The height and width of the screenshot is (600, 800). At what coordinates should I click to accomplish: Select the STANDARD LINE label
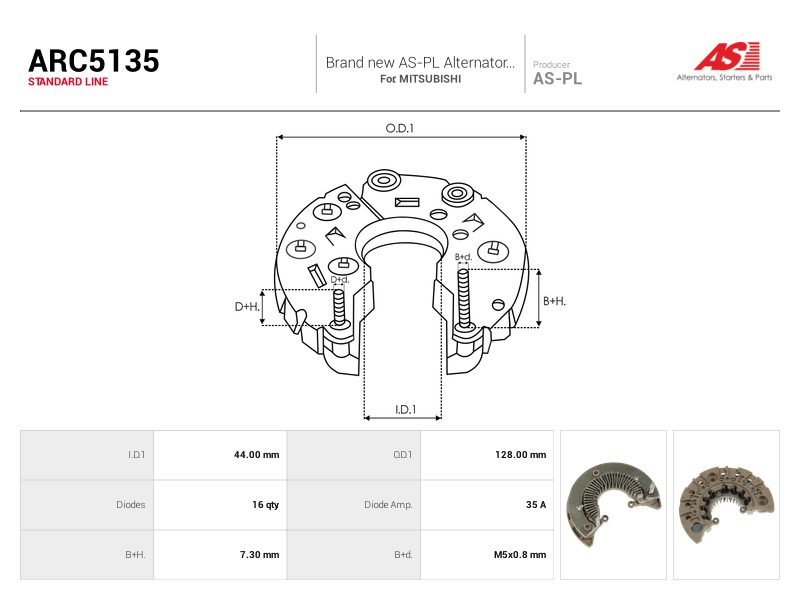point(68,82)
